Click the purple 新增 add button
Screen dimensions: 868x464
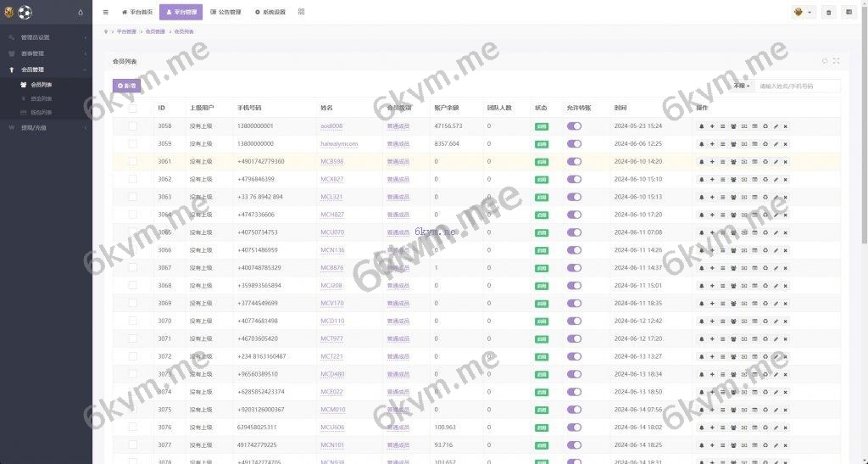[127, 86]
